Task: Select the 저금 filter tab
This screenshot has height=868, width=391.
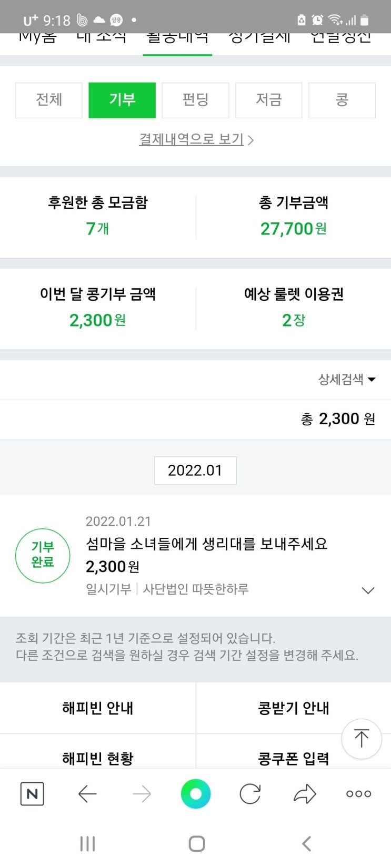Action: pos(268,100)
